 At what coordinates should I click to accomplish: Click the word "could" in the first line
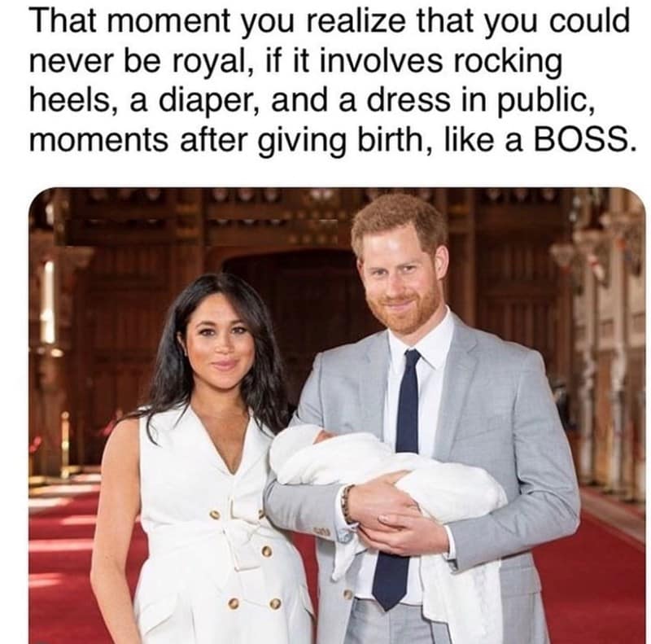(x=589, y=22)
